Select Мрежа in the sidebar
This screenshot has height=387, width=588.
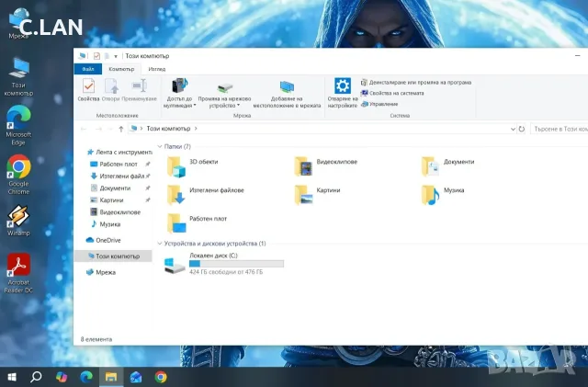pyautogui.click(x=100, y=272)
